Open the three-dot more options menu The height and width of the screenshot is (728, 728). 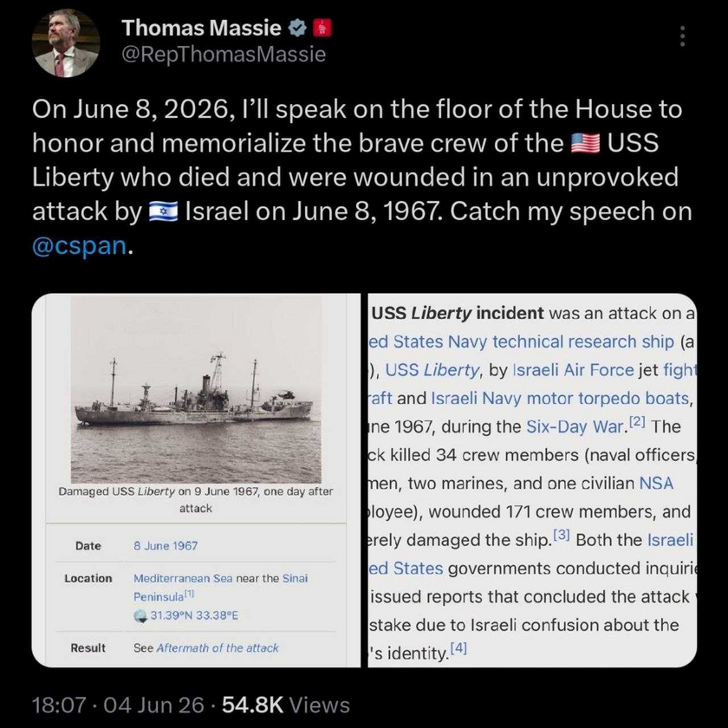point(682,36)
